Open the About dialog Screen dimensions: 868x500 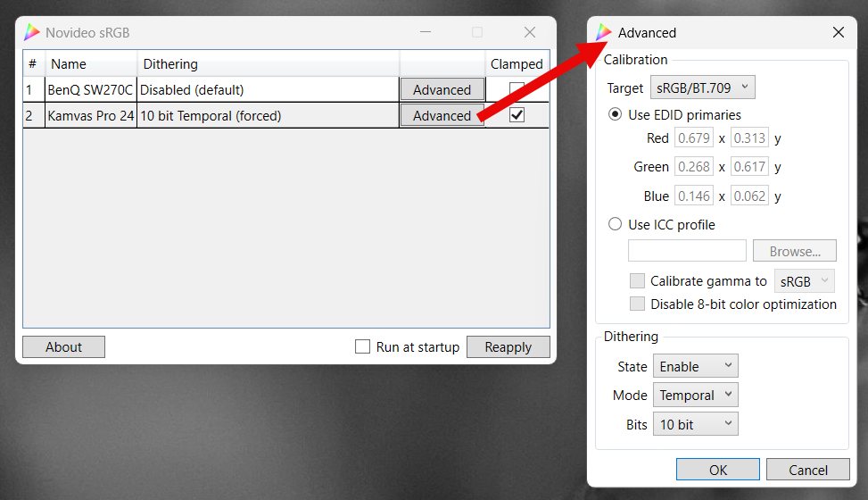point(63,347)
